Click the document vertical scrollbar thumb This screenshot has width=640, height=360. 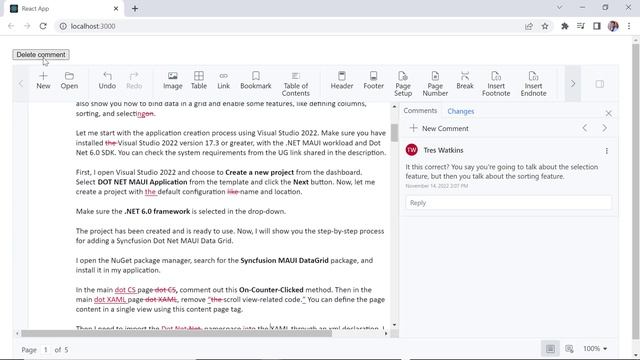[394, 133]
